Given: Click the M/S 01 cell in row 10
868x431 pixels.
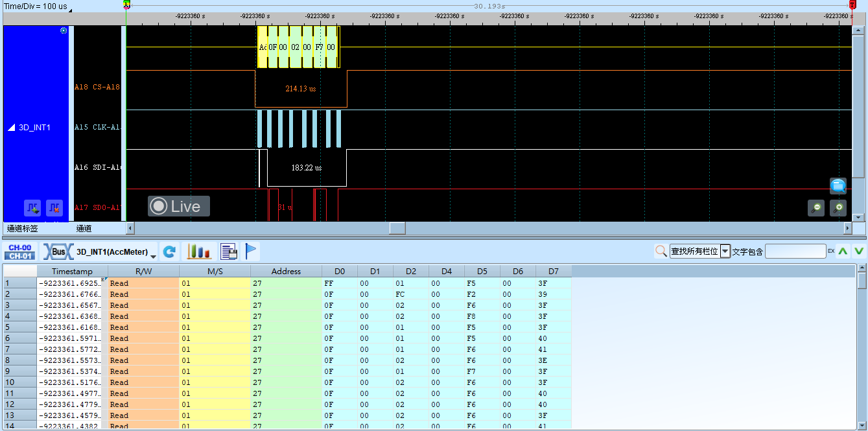Looking at the screenshot, I should (215, 382).
